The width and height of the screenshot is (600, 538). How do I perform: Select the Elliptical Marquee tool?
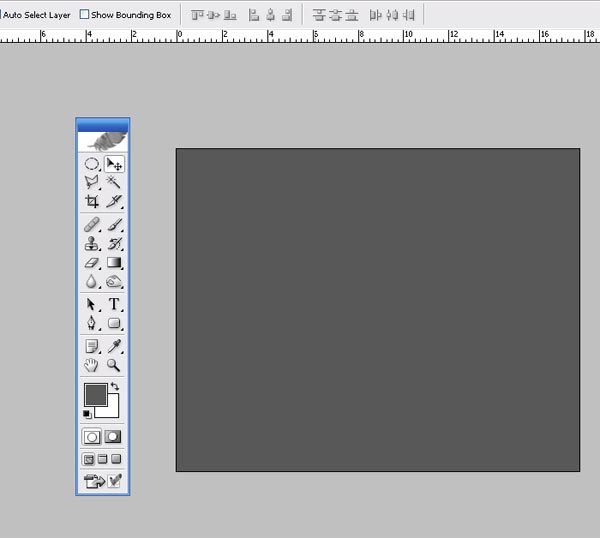(x=91, y=164)
